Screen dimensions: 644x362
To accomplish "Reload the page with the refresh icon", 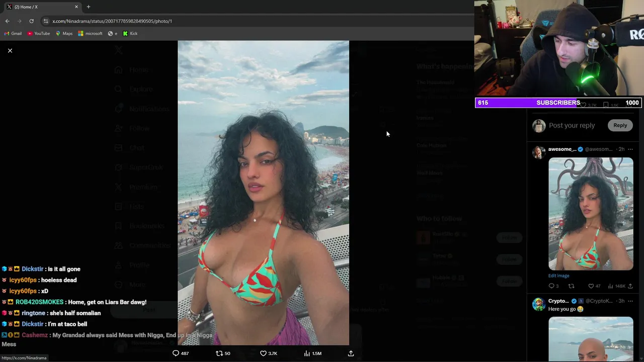I will click(x=31, y=21).
